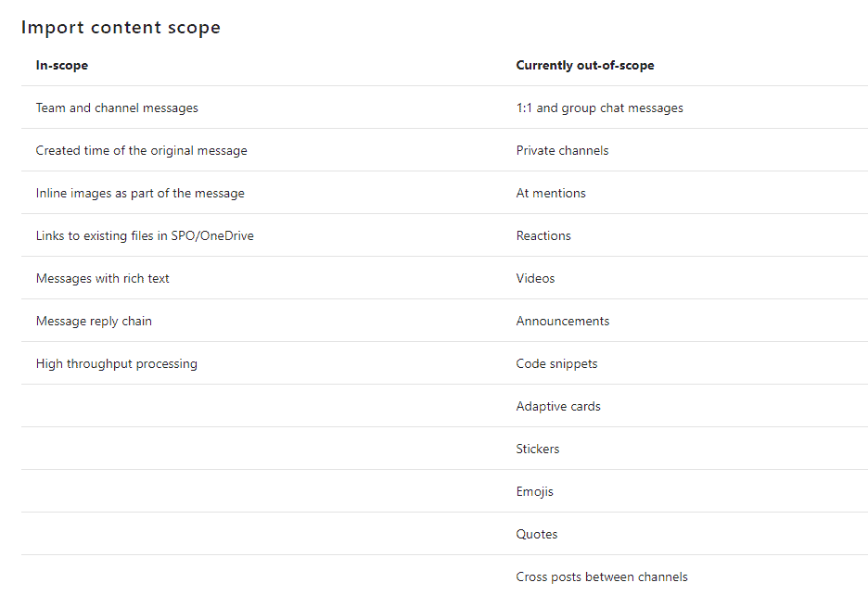Click Message reply chain entry
Image resolution: width=868 pixels, height=608 pixels.
pyautogui.click(x=94, y=321)
